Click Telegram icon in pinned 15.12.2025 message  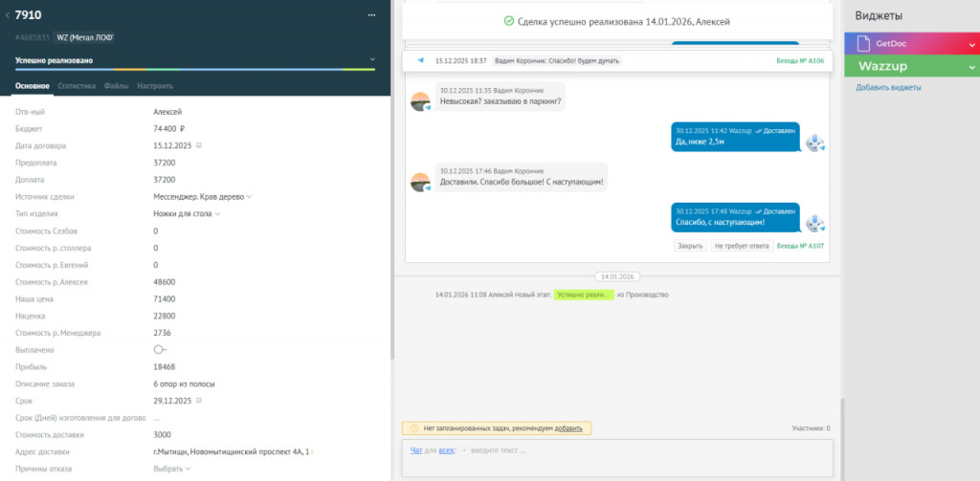(421, 60)
